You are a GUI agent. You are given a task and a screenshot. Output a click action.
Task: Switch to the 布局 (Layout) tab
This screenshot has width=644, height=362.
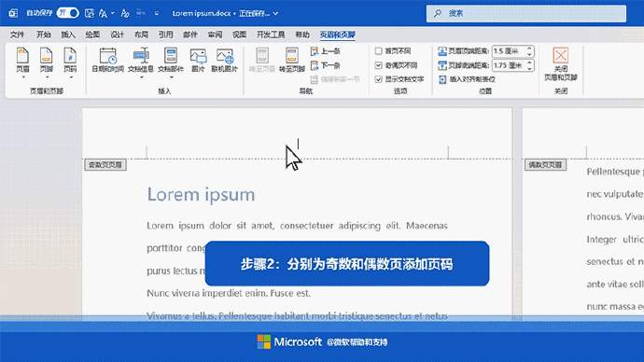[141, 35]
